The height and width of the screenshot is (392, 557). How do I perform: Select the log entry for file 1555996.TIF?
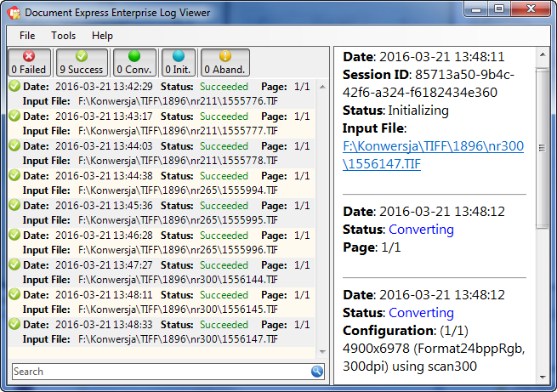coord(162,242)
